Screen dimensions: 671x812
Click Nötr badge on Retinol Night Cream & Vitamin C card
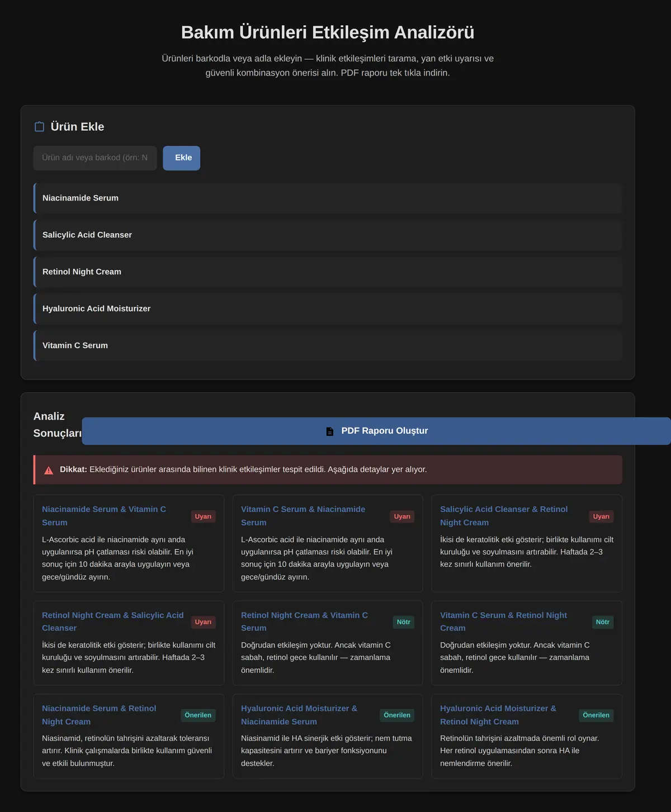pos(404,622)
